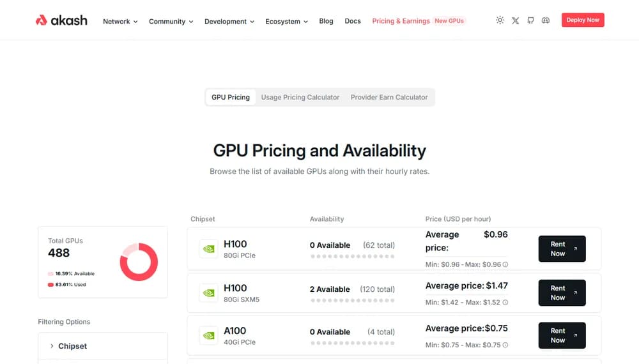Open the Discord icon link
Image resolution: width=639 pixels, height=364 pixels.
tap(546, 20)
